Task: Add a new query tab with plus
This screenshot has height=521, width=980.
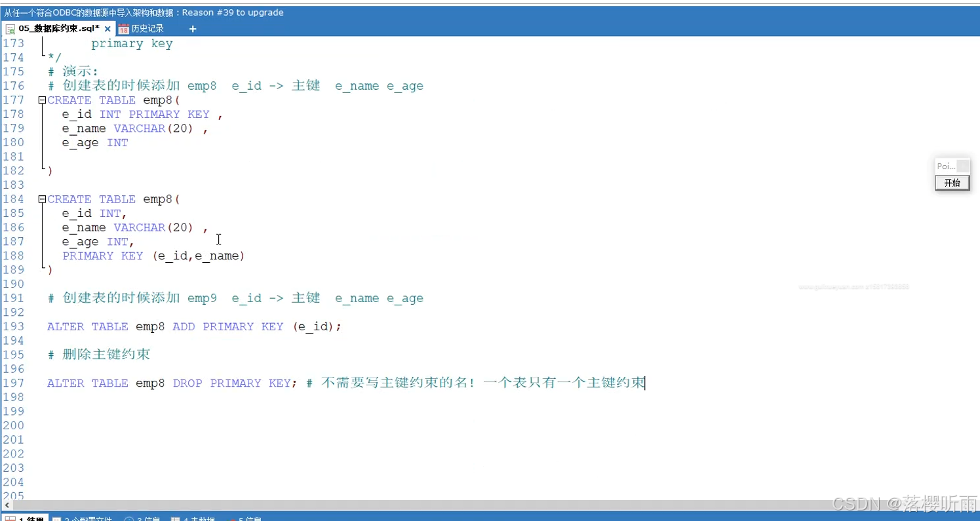Action: point(193,29)
